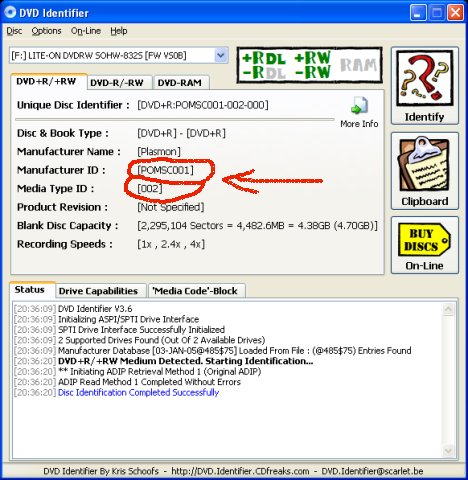Image resolution: width=468 pixels, height=480 pixels.
Task: Click the Manufacturer ID value [POMSC001]
Action: [166, 170]
